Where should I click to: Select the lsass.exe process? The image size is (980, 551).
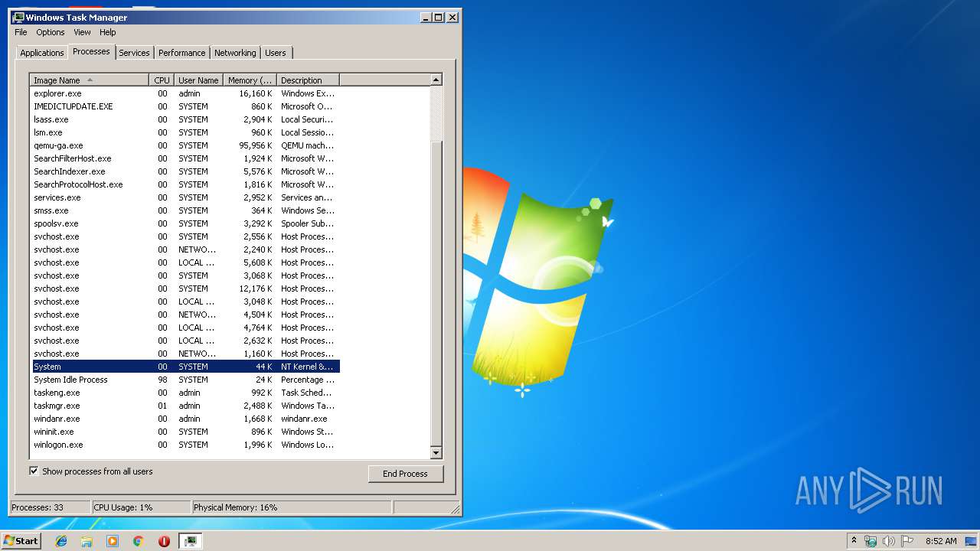coord(185,119)
